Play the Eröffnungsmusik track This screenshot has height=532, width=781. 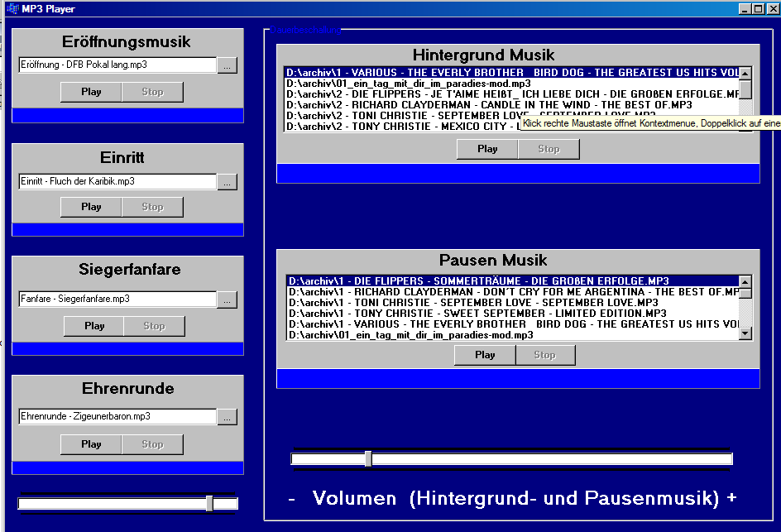91,92
